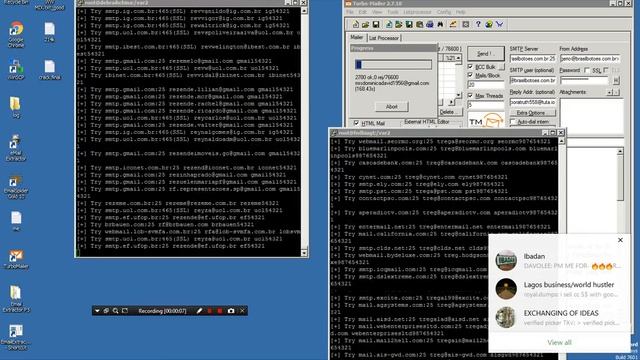The height and width of the screenshot is (360, 640).
Task: Open EXCHANGING OF IDEAS chat notification
Action: (559, 318)
